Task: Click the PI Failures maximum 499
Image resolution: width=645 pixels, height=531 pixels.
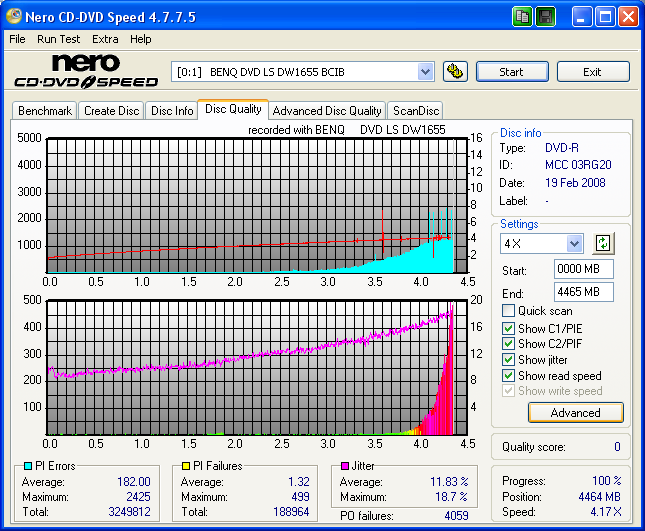Action: click(x=300, y=496)
